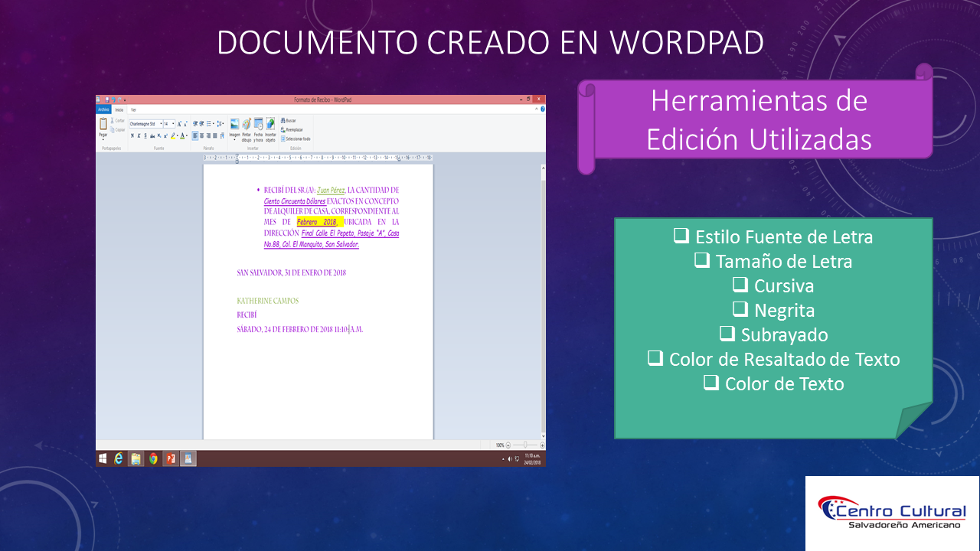Click the line KATHERINE CAMPOS
This screenshot has width=980, height=551.
268,301
